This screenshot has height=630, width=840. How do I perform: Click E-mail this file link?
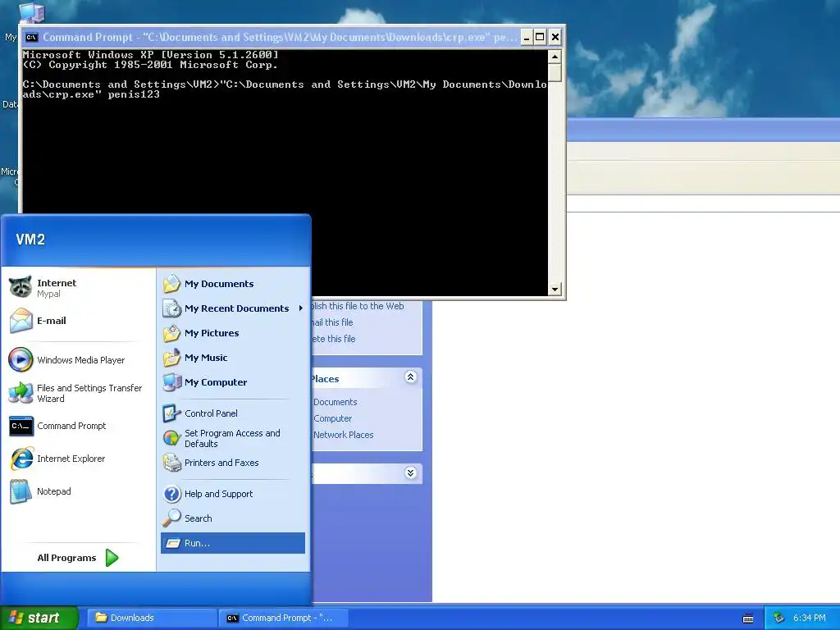pyautogui.click(x=332, y=322)
